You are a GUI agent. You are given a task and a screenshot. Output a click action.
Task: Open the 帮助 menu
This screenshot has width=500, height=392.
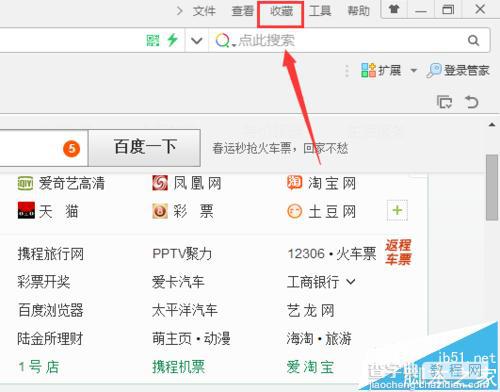[x=359, y=11]
